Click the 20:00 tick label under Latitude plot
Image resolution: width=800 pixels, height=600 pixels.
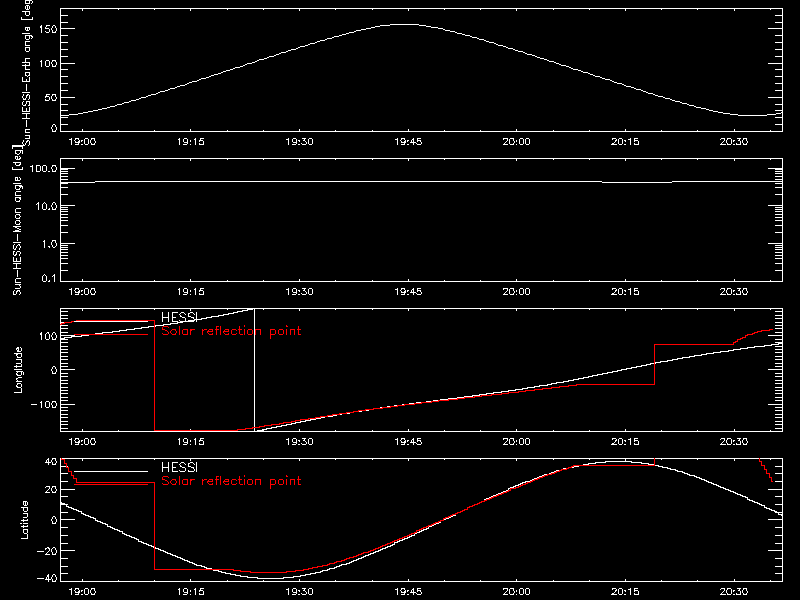516,592
